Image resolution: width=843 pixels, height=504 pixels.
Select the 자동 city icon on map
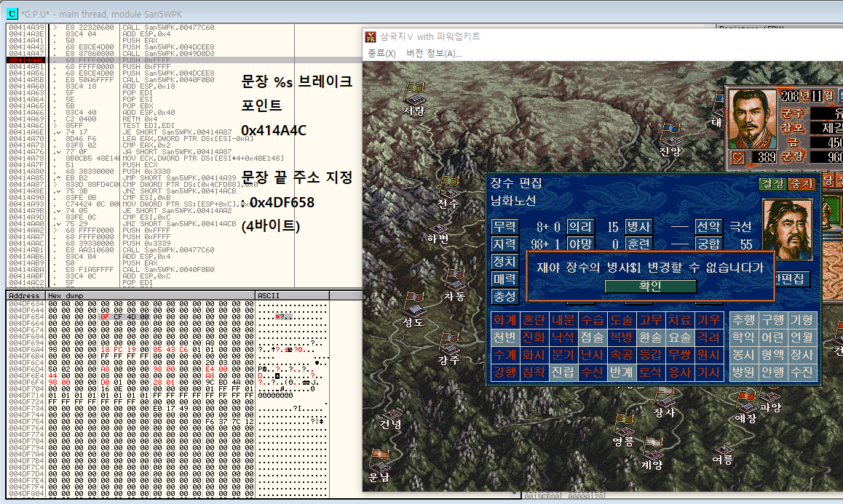tap(456, 279)
